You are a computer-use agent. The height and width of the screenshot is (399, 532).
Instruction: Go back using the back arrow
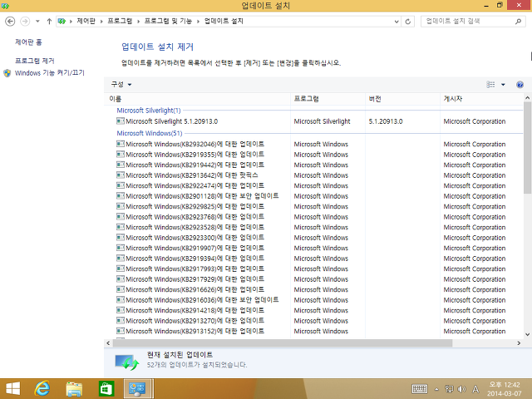click(x=10, y=22)
